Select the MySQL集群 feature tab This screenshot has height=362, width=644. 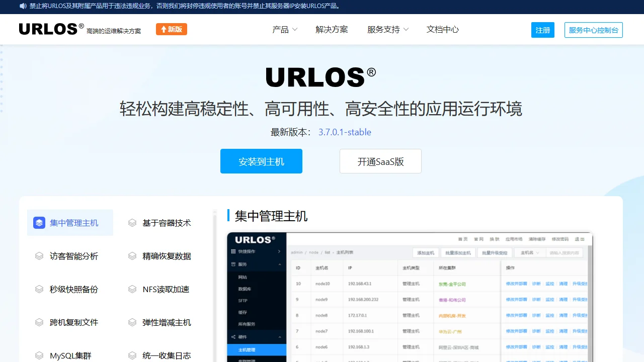coord(70,355)
